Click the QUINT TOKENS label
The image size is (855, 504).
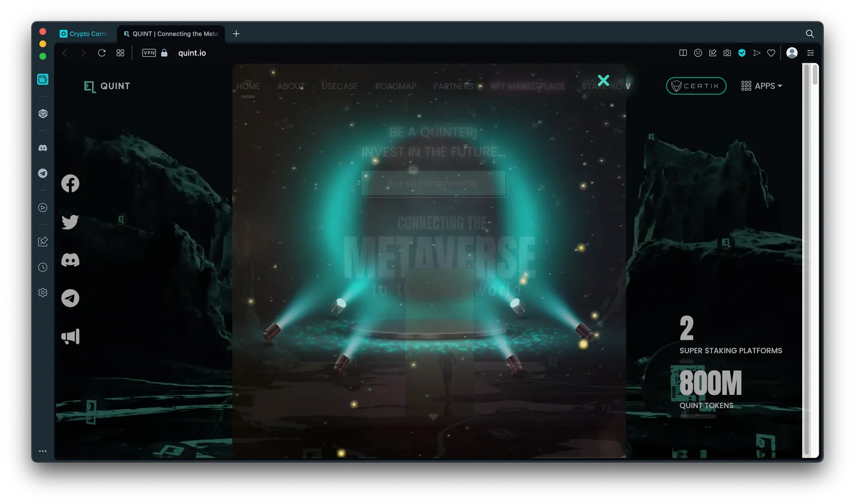tap(706, 406)
